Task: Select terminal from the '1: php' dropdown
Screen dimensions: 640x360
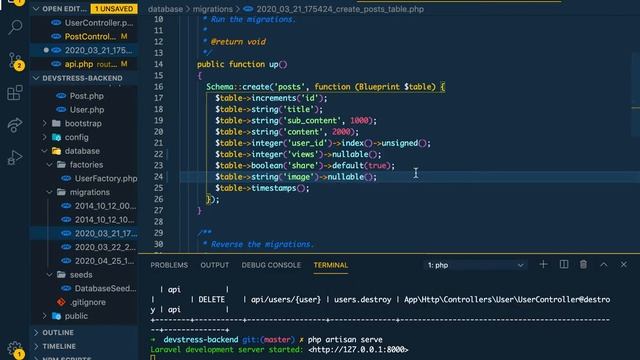Action: [475, 265]
